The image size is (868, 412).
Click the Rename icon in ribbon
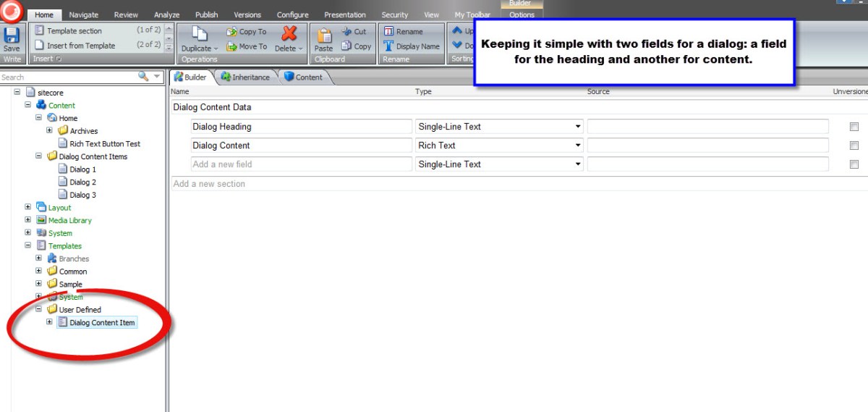pos(389,32)
